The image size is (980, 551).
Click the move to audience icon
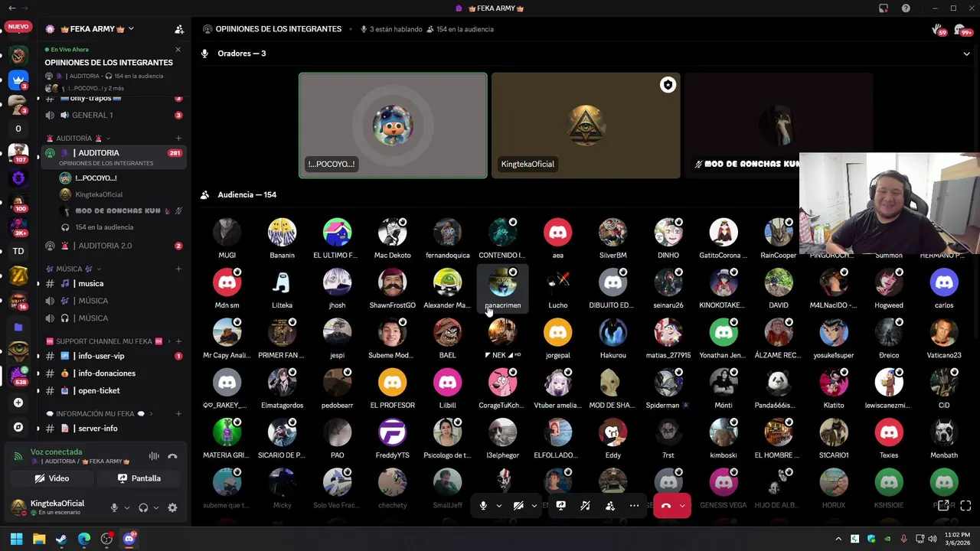click(x=609, y=506)
